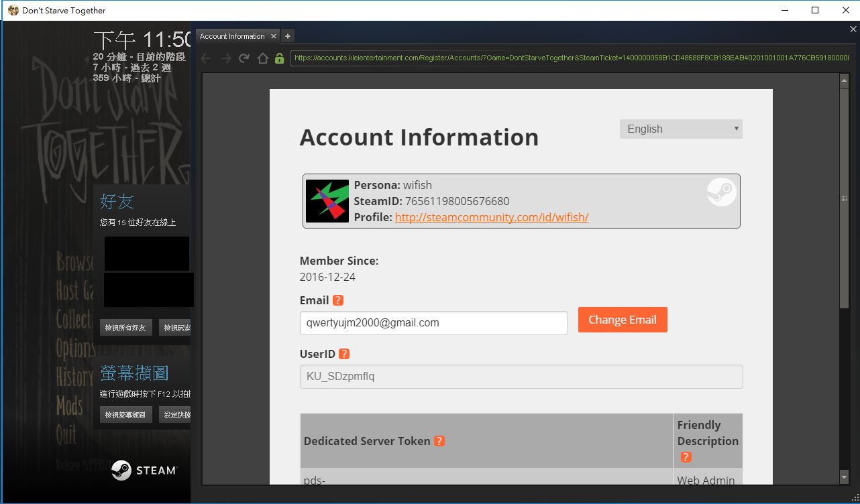Click the page scrollbar down arrow
The image size is (860, 504).
[845, 477]
